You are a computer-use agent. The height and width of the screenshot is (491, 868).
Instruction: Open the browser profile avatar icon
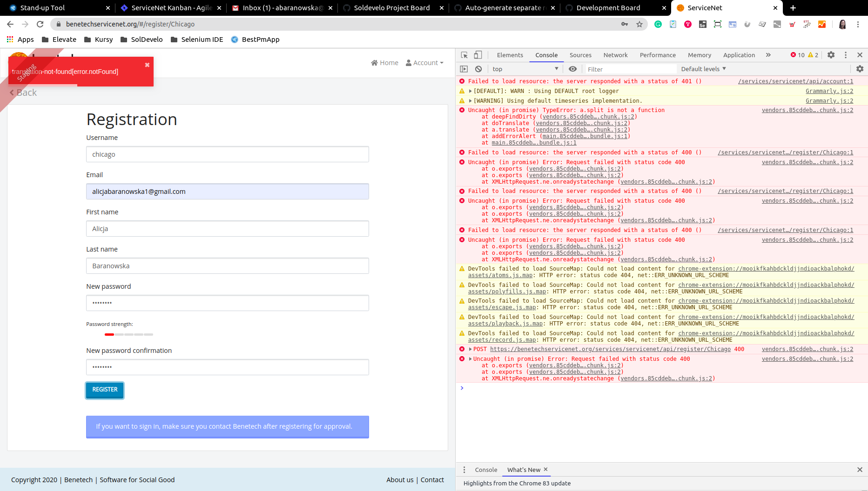tap(842, 24)
